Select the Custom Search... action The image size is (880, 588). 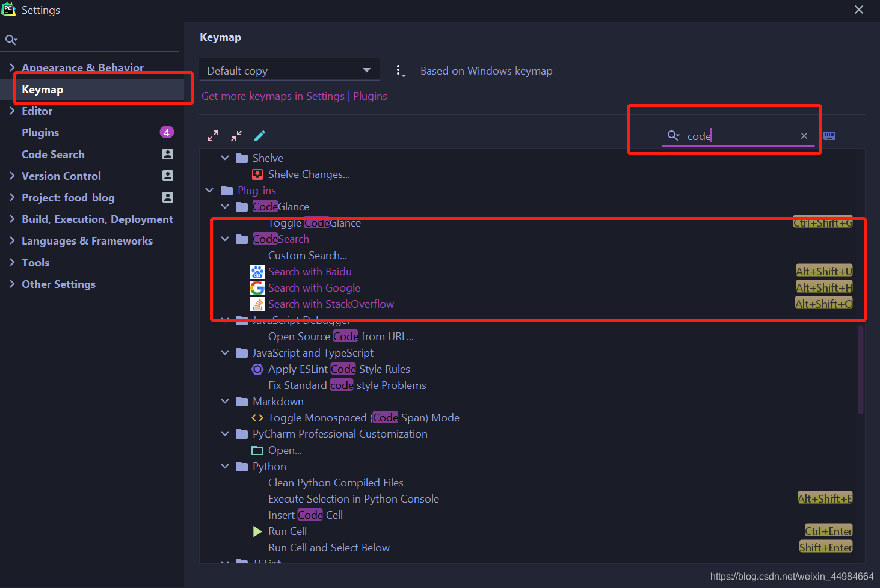click(307, 256)
